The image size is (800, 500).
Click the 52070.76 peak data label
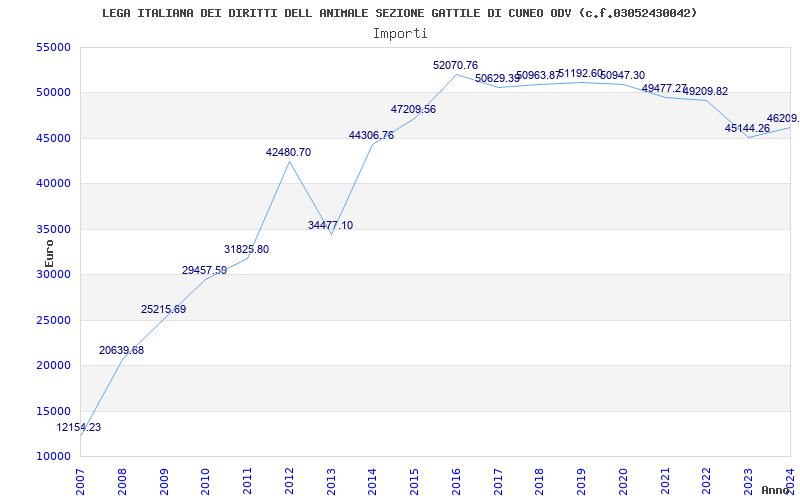[455, 65]
